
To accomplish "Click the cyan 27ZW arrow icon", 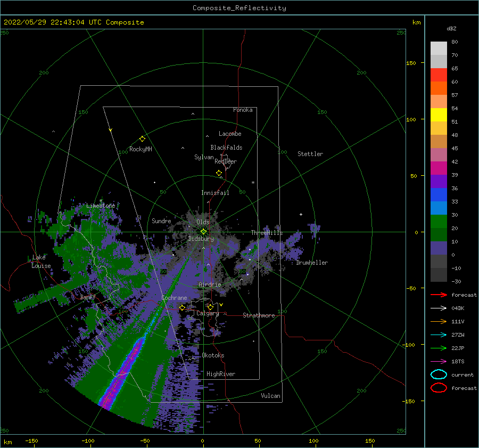I will point(439,335).
